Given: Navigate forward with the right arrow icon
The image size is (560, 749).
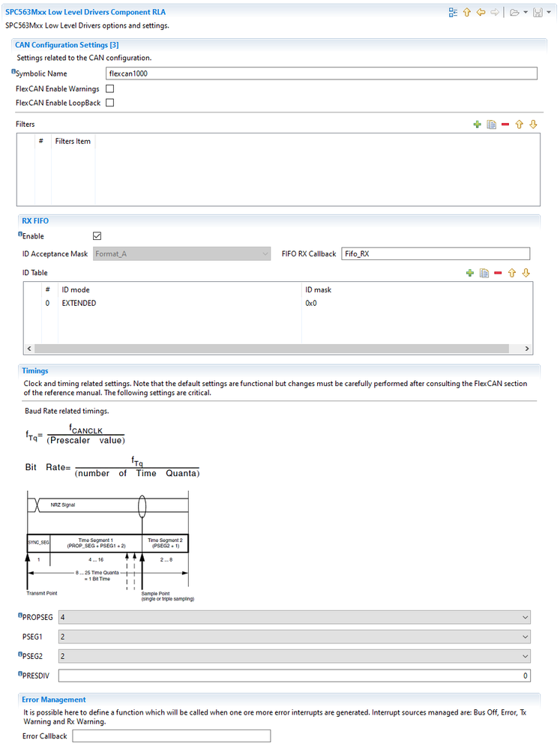Looking at the screenshot, I should 495,13.
